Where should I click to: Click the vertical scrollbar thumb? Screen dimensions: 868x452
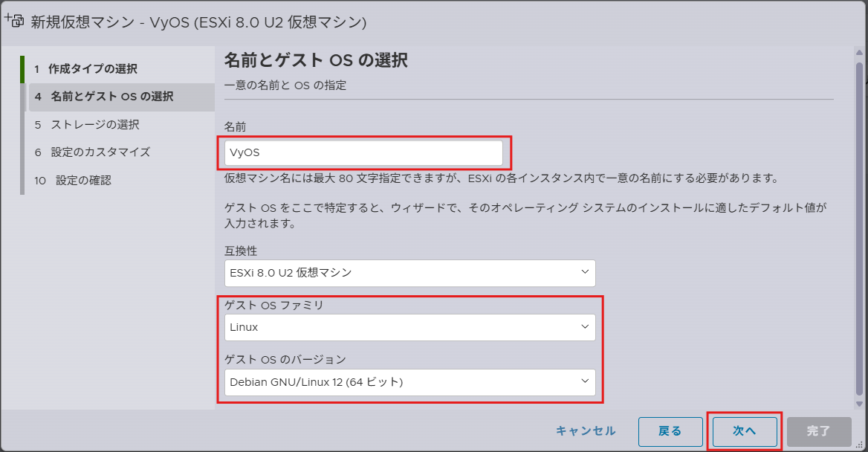(x=859, y=228)
